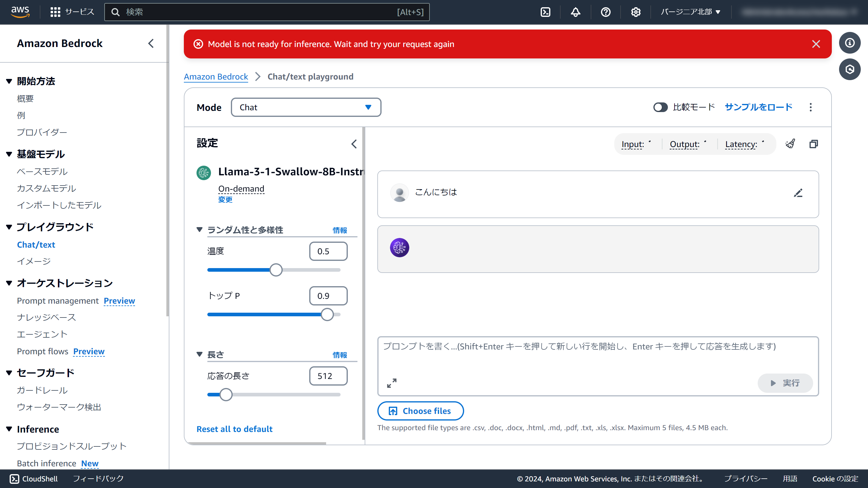Collapse the 設定 panel with its chevron
This screenshot has width=868, height=488.
pos(354,144)
